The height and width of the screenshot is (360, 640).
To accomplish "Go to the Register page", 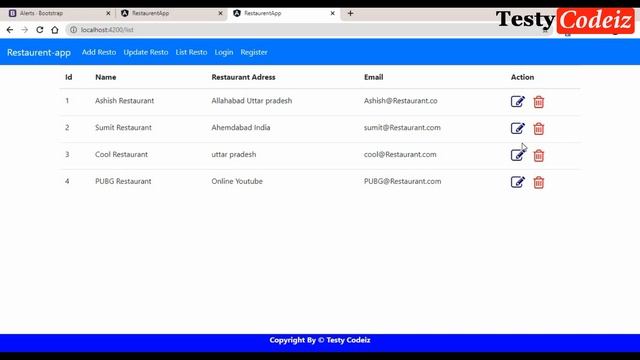I will coord(254,52).
